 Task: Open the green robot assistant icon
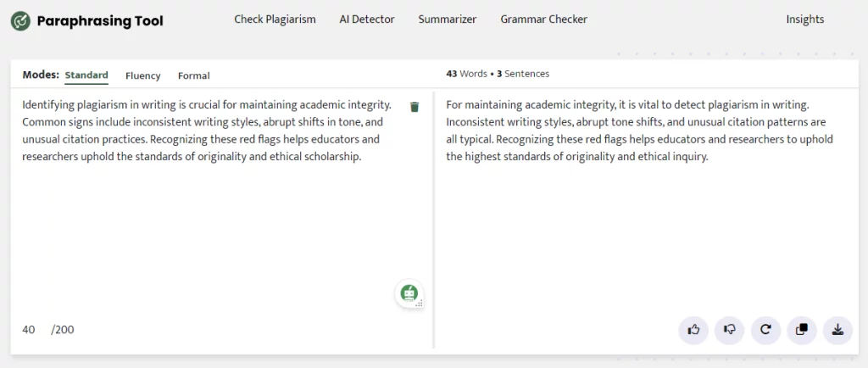(409, 293)
